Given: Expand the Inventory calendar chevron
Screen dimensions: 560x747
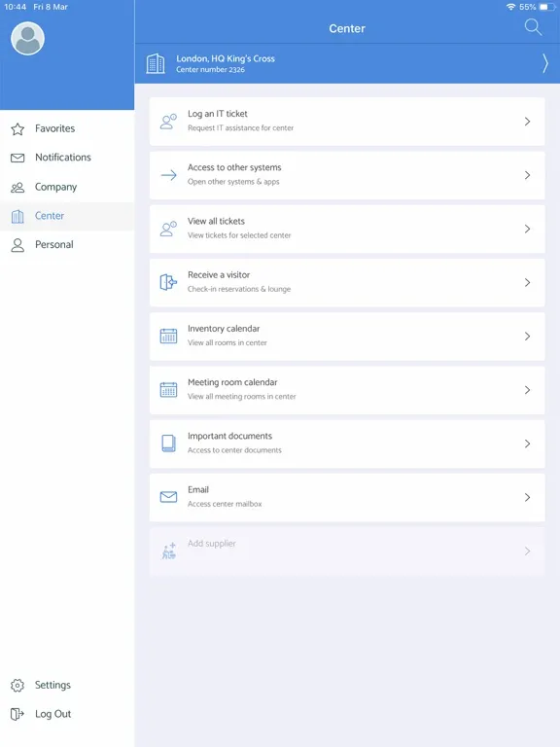Looking at the screenshot, I should tap(527, 337).
